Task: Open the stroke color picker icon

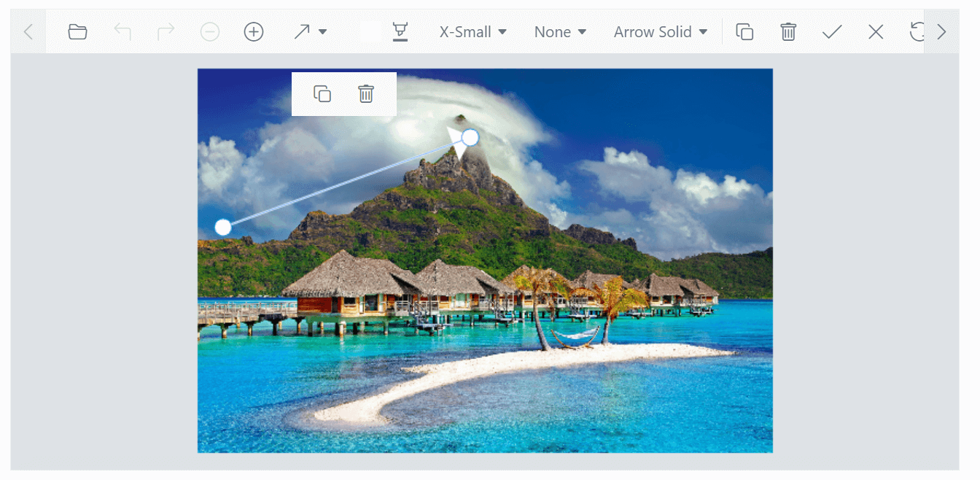Action: point(400,32)
